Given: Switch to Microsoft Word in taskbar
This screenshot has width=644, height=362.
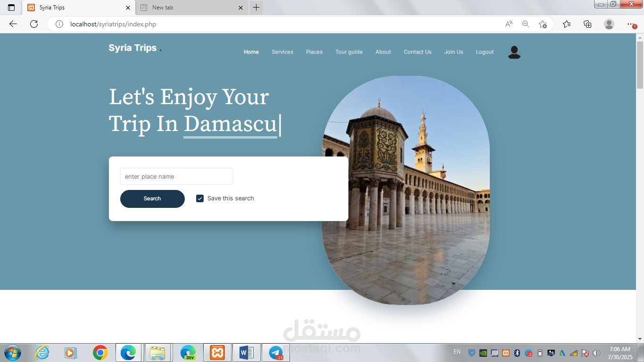Looking at the screenshot, I should tap(247, 353).
